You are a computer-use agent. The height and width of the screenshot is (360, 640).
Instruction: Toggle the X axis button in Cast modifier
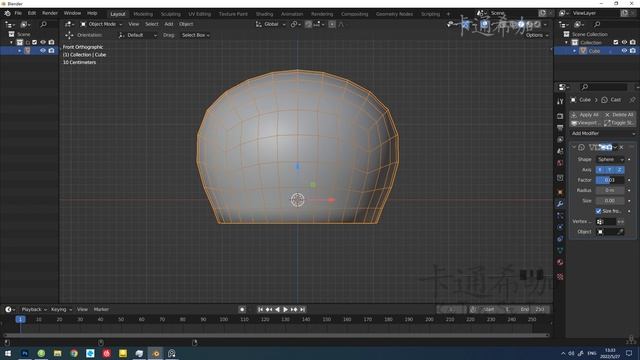coord(600,170)
